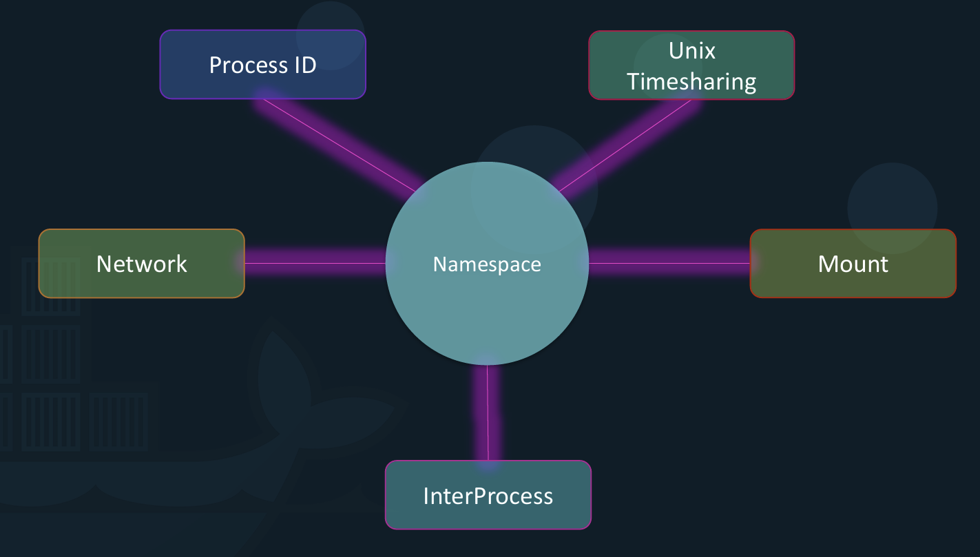Select the Process ID box
The image size is (980, 557).
263,65
